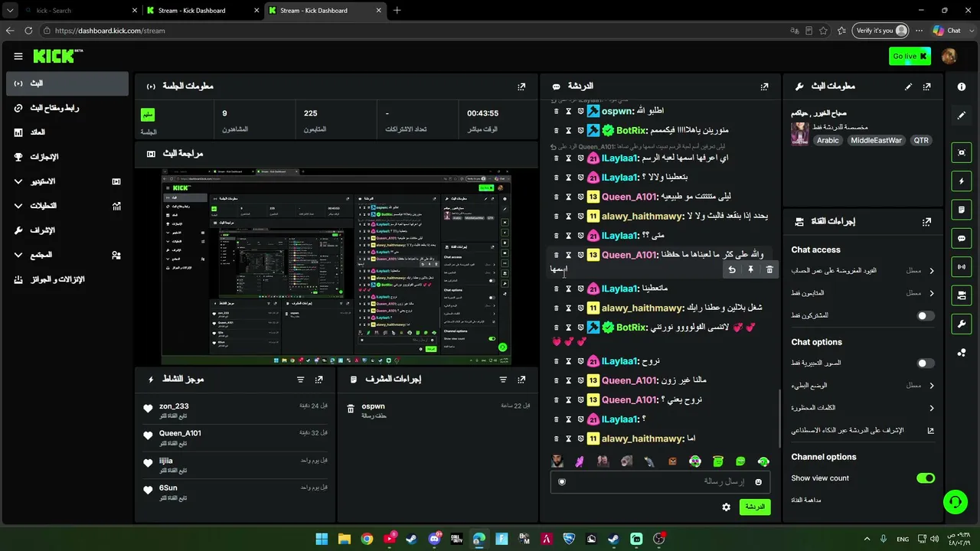Open the hamburger menu beside the Kick logo
Screen dimensions: 980x551
[x=18, y=56]
